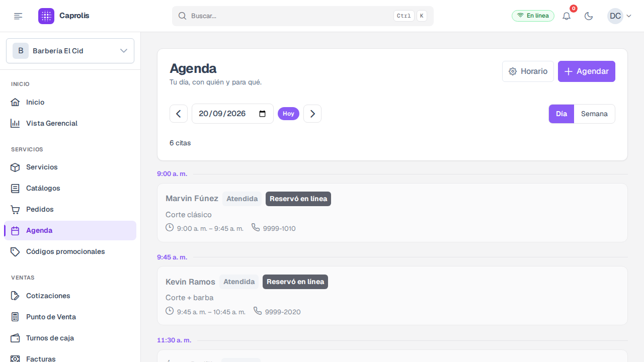Click the Pedidos shopping cart icon
The image size is (644, 362).
tap(15, 209)
